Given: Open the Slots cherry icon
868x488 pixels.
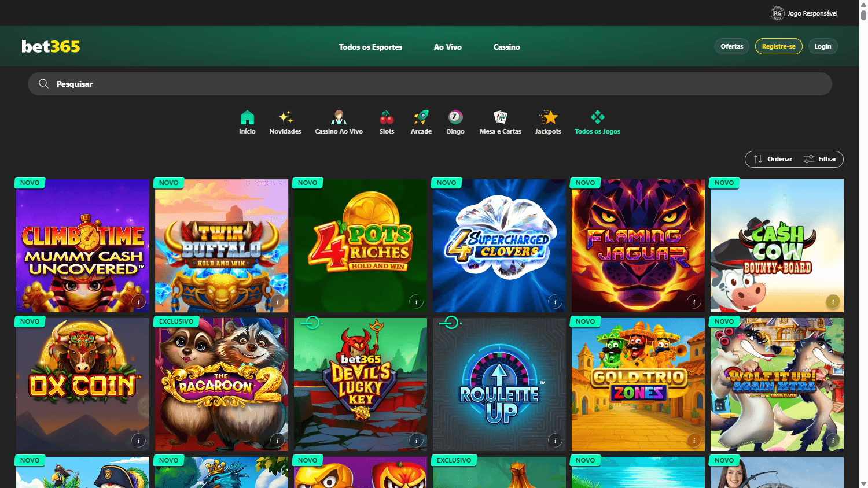Looking at the screenshot, I should pyautogui.click(x=387, y=117).
